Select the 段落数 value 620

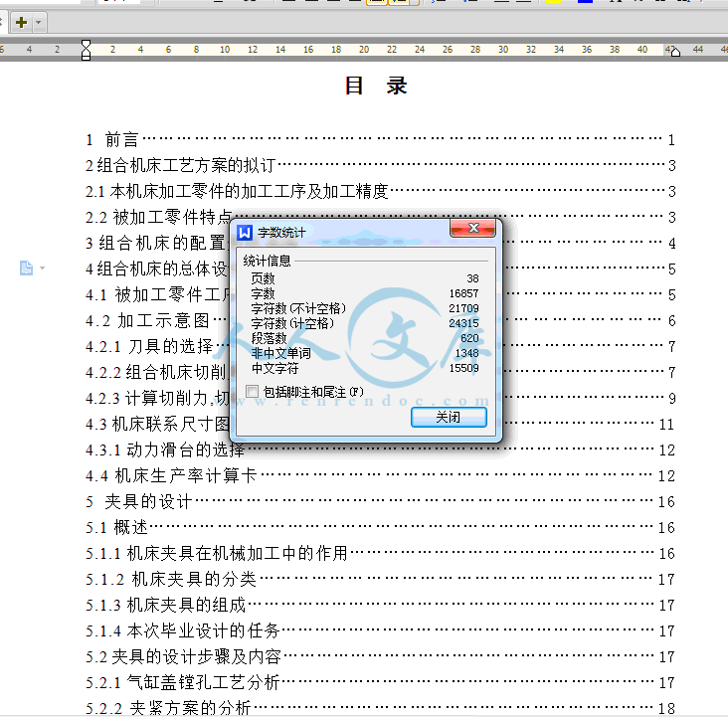click(469, 338)
